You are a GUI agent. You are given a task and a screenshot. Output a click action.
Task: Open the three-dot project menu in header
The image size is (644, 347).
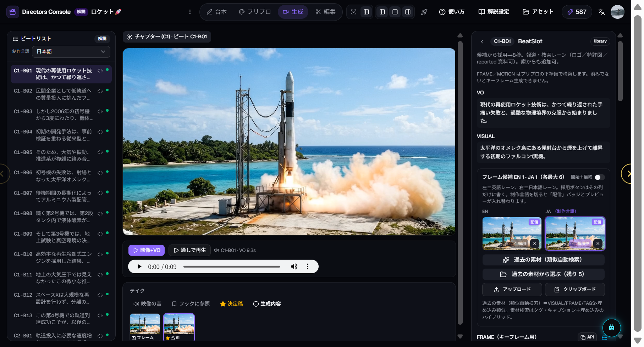point(190,12)
